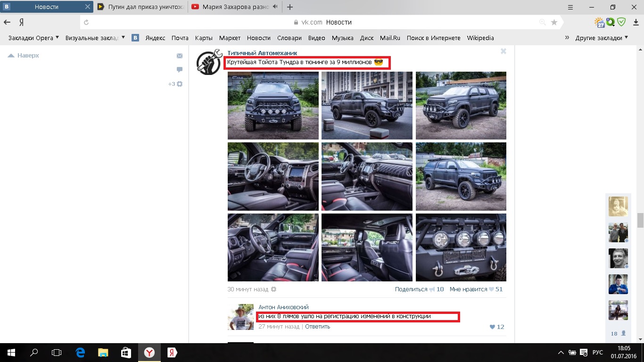Open the gear settings next to +3
Viewport: 644px width, 362px height.
click(180, 84)
